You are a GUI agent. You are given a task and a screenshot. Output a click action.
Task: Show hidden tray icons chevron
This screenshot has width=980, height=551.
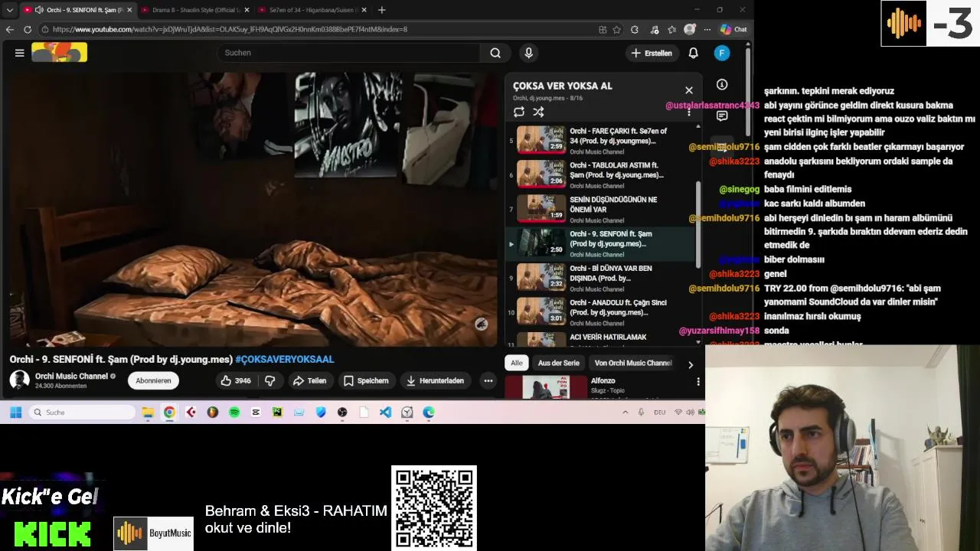[625, 412]
